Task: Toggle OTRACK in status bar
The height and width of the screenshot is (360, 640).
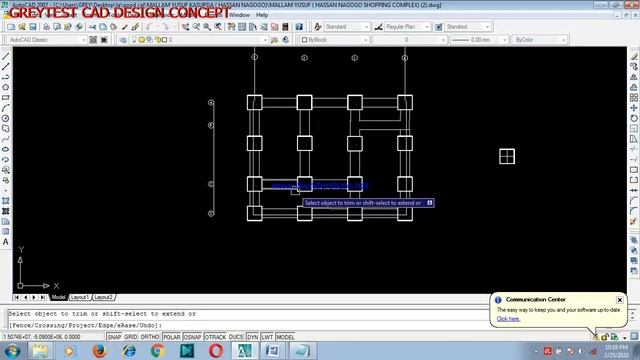Action: (215, 337)
